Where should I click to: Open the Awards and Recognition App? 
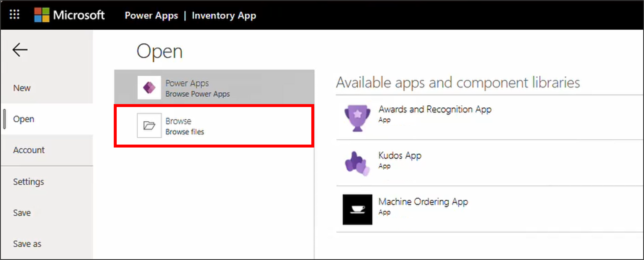(435, 110)
